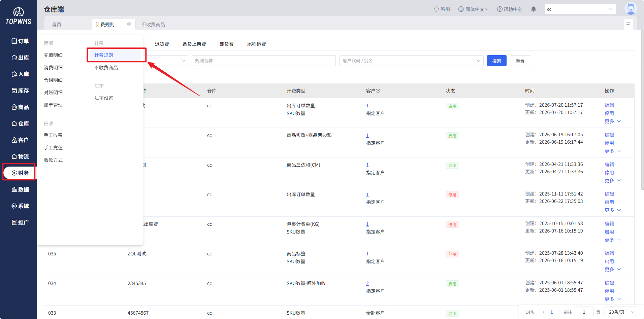
Task: Open the 系统 sidebar menu
Action: click(x=20, y=206)
